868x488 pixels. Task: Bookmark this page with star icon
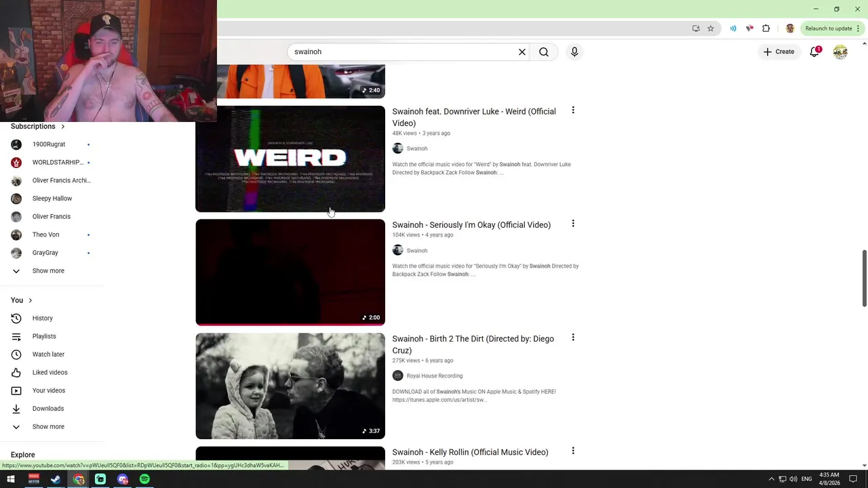[x=711, y=28]
